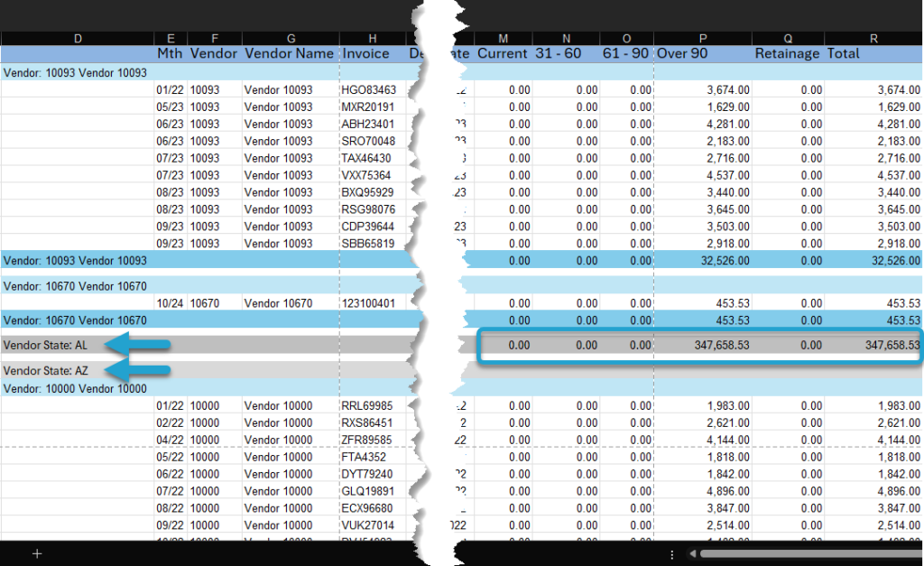
Task: Select Total column value 1,629.00
Action: [873, 107]
